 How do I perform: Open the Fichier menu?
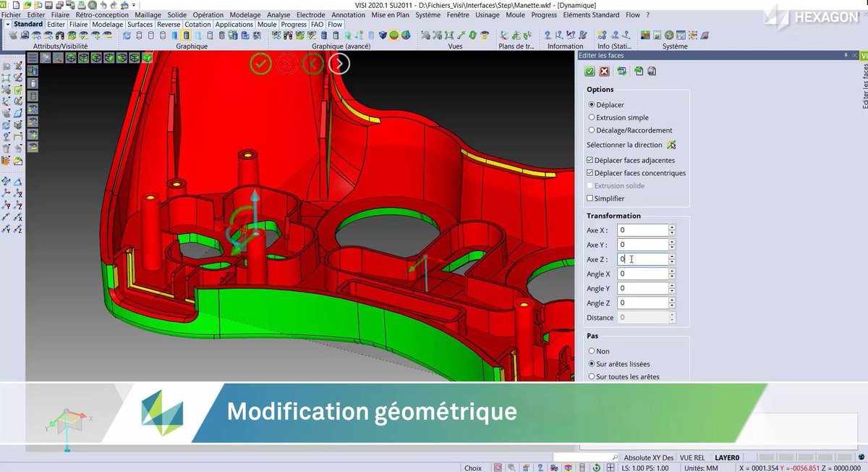(x=11, y=14)
